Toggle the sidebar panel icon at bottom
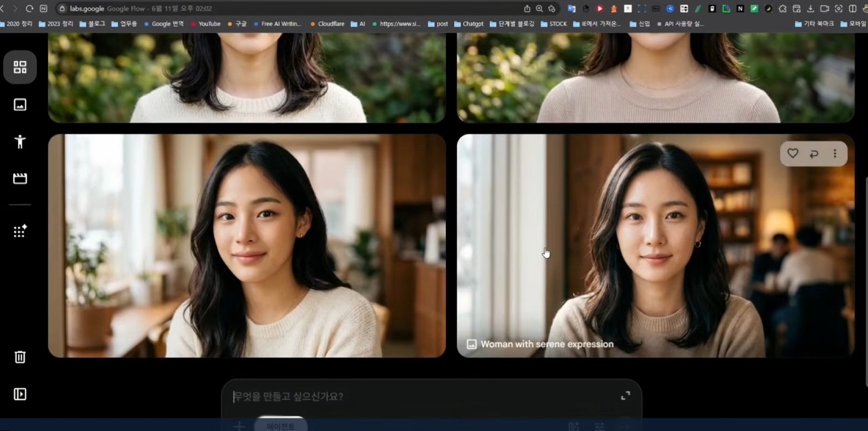868x431 pixels. click(x=20, y=394)
